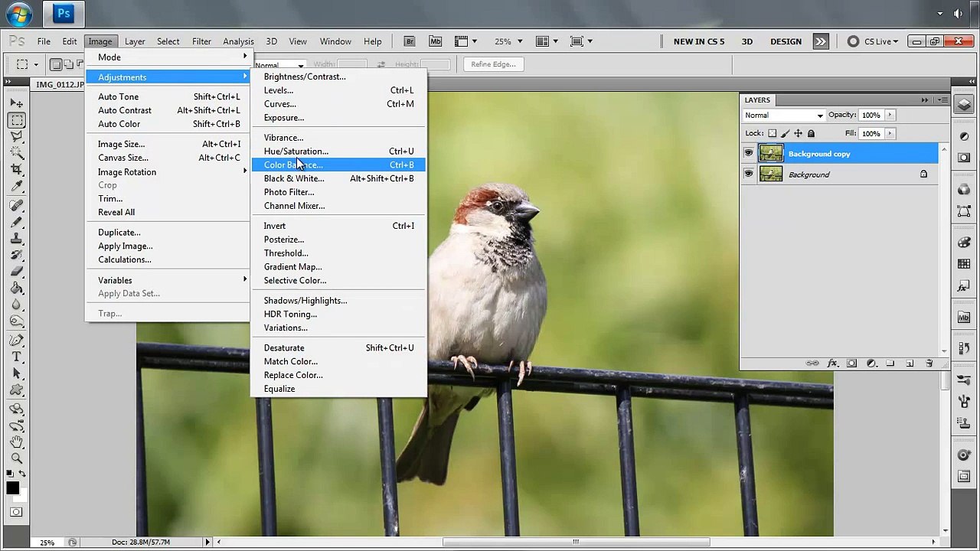Launch Mini Bridge from the application bar
Image resolution: width=980 pixels, height=551 pixels.
click(x=436, y=41)
